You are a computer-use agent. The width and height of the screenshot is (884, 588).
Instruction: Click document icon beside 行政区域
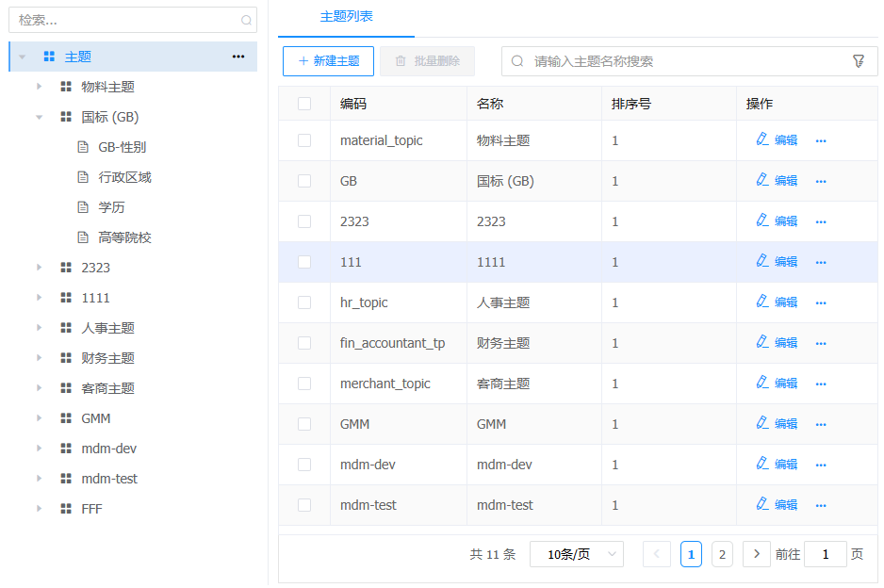83,177
